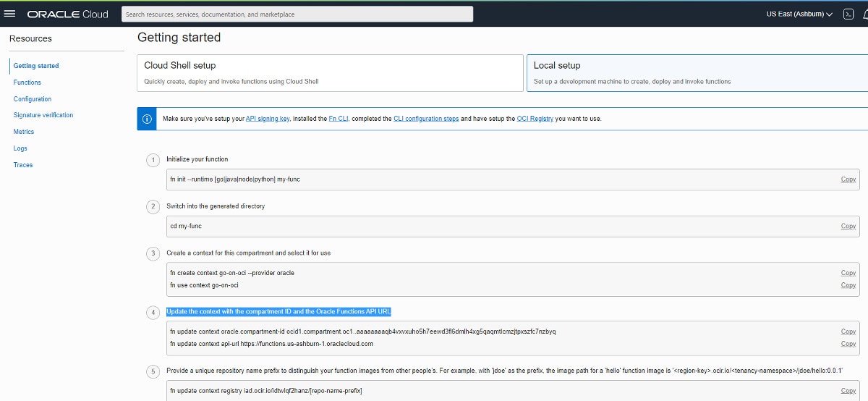Open the CLI configuration steps link

[426, 119]
